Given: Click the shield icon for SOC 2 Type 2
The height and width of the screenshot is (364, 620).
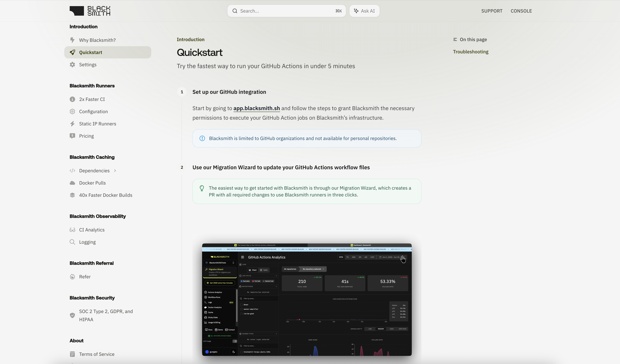Looking at the screenshot, I should coord(72,315).
